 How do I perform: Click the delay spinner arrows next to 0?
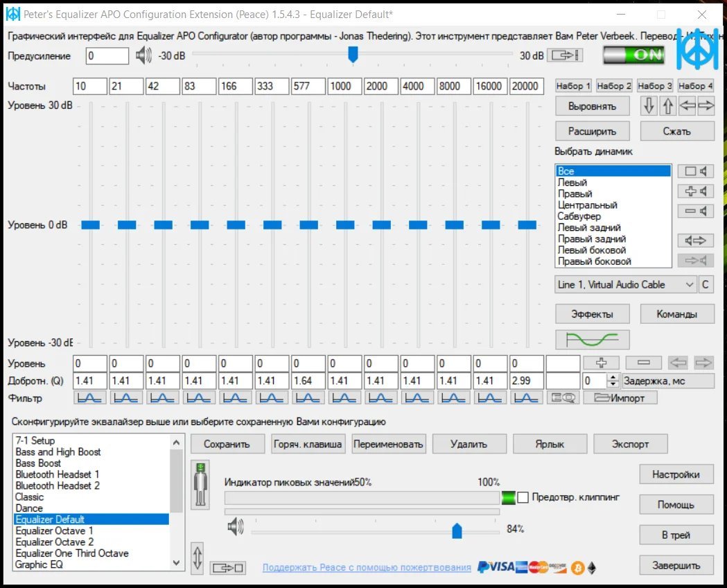pos(613,381)
